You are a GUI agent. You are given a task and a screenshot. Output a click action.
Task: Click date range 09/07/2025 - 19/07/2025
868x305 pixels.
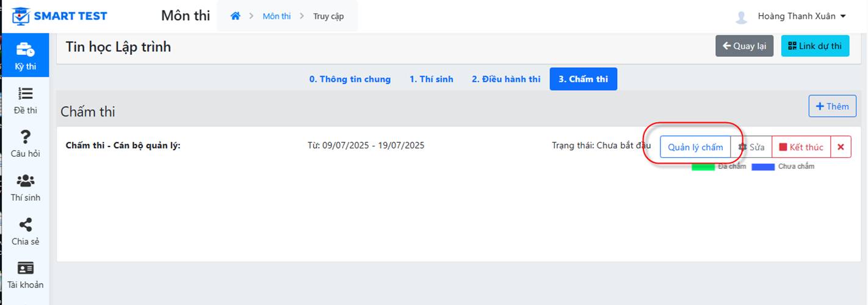[x=366, y=145]
